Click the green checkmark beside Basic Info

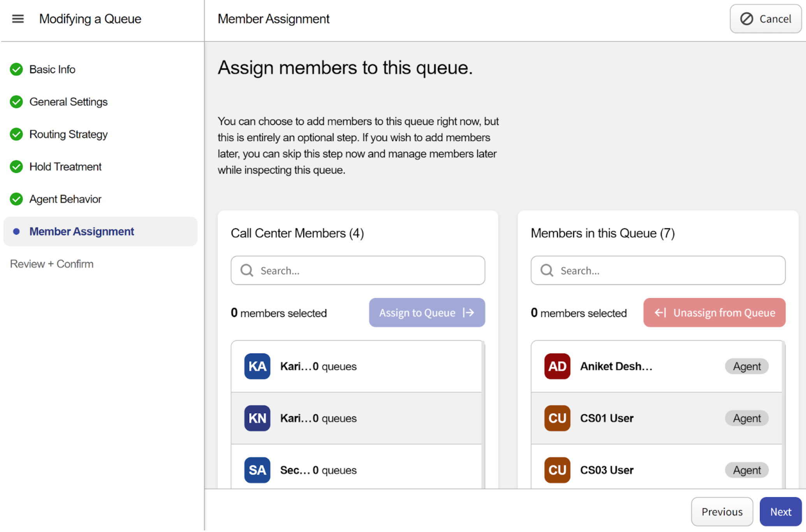[x=16, y=69]
